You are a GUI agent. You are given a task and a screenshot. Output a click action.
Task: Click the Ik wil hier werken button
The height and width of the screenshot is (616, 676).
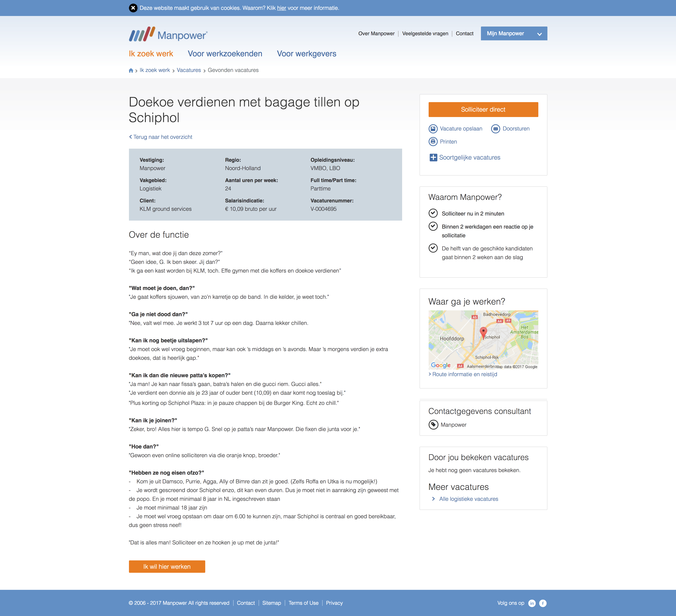point(167,567)
